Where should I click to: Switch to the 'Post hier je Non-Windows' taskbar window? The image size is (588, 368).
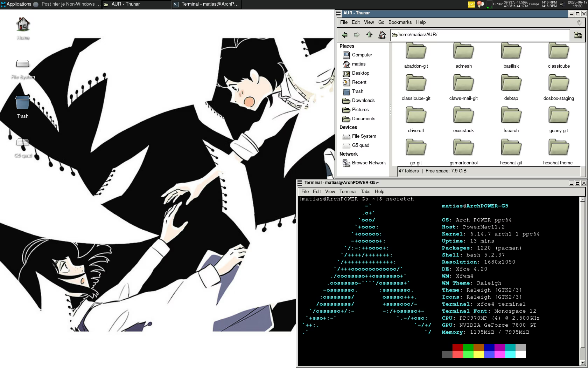coord(67,4)
